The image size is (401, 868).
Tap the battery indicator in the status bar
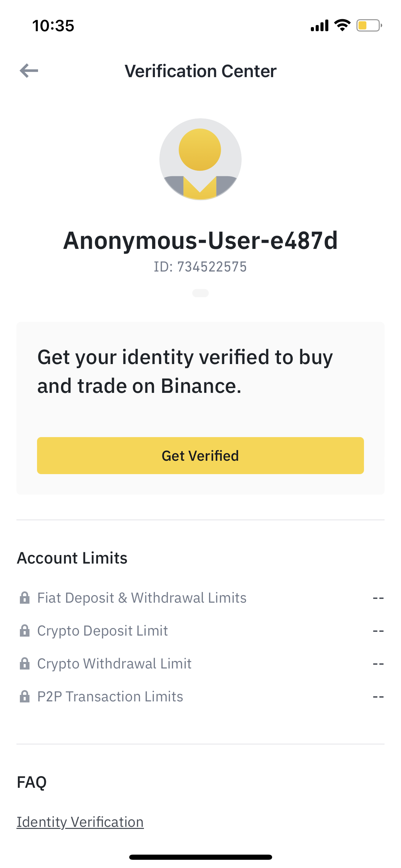tap(368, 25)
